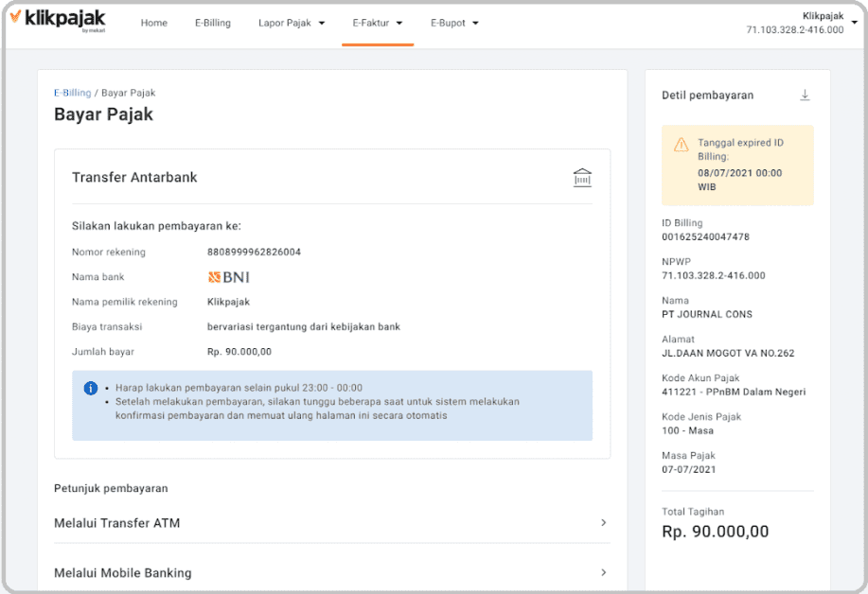Image resolution: width=868 pixels, height=594 pixels.
Task: Download the Detil pembayaran details
Action: pos(805,96)
